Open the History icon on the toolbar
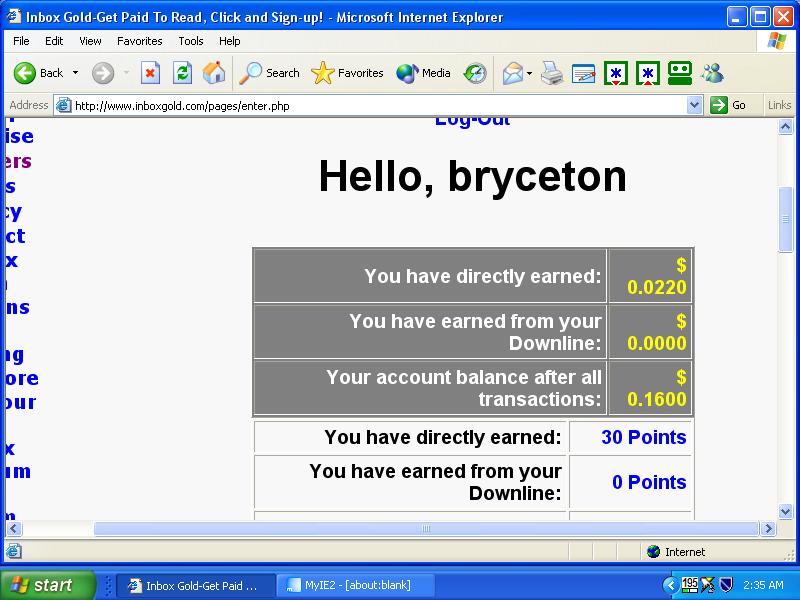The width and height of the screenshot is (800, 600). point(477,73)
